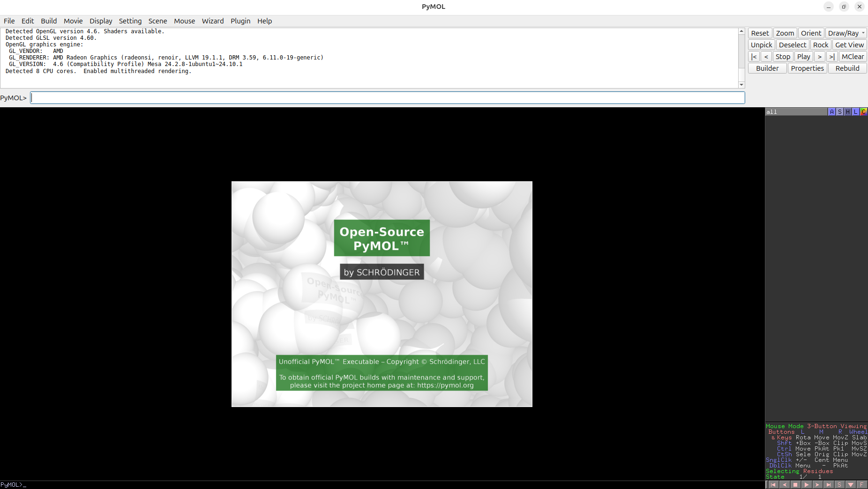Click the Zoom button

click(x=785, y=33)
